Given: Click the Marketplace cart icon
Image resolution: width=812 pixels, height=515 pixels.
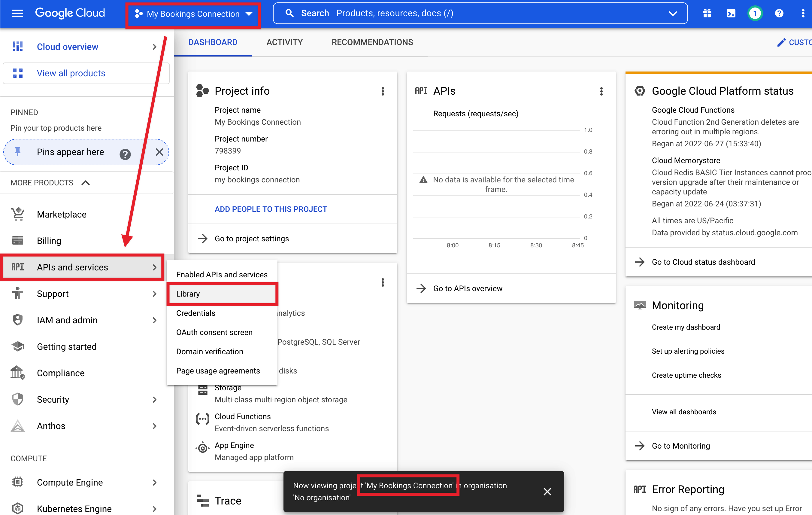Looking at the screenshot, I should pyautogui.click(x=17, y=214).
